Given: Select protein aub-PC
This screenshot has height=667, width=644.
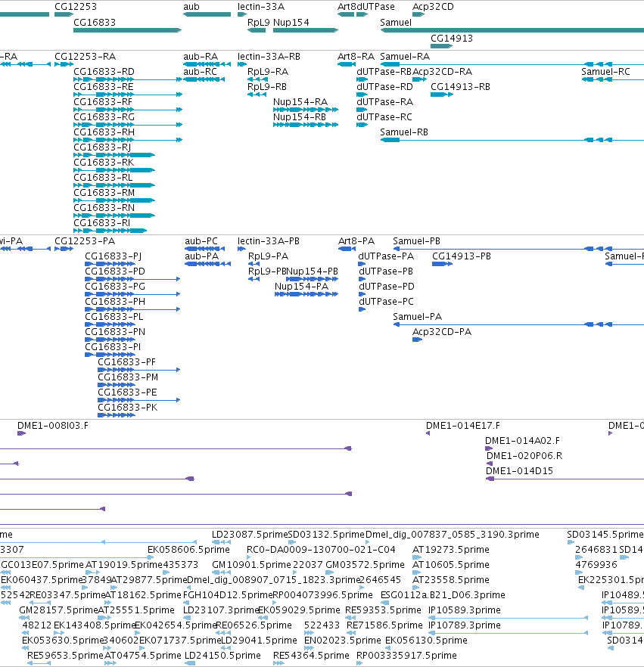Looking at the screenshot, I should coord(201,241).
